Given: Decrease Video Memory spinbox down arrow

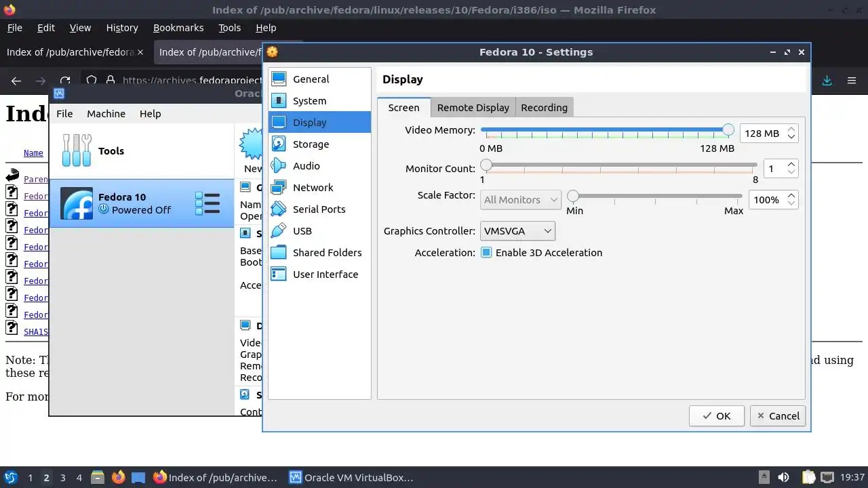Looking at the screenshot, I should (x=791, y=137).
